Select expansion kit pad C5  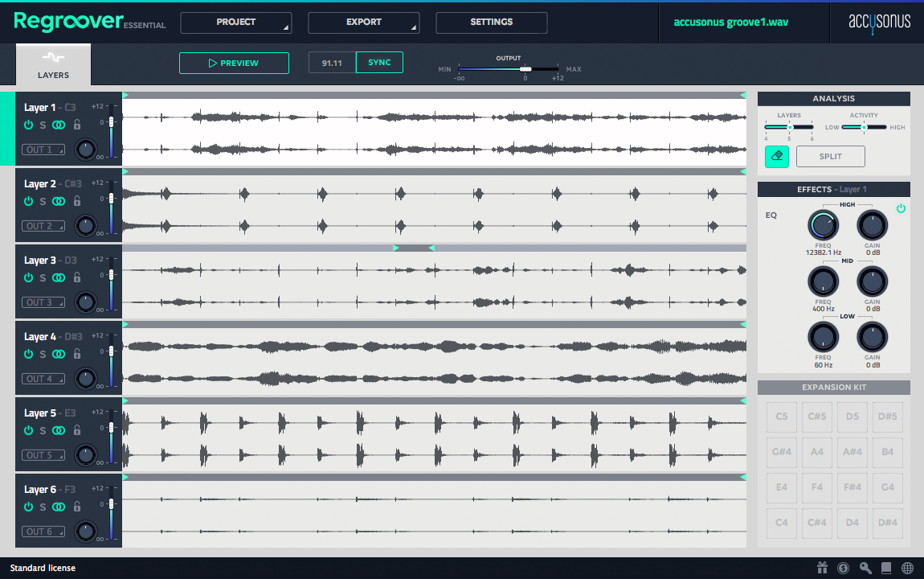click(782, 417)
